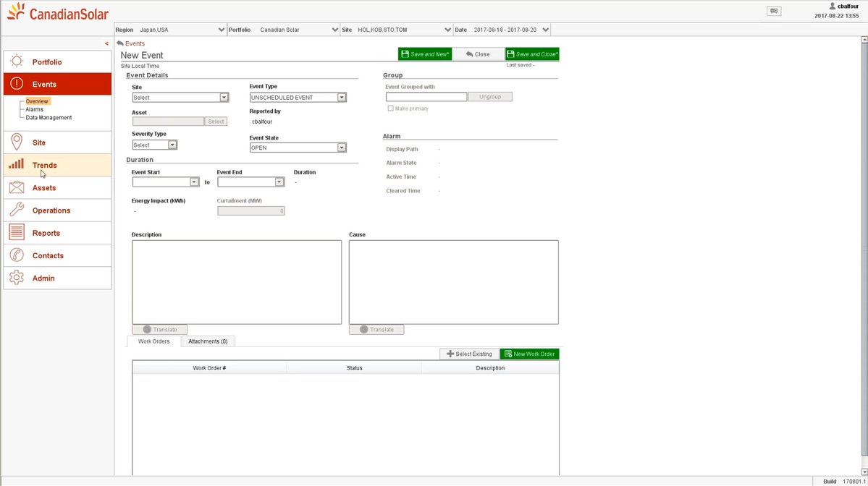Click the Operations wrench icon
Viewport: 868px width, 486px height.
17,210
